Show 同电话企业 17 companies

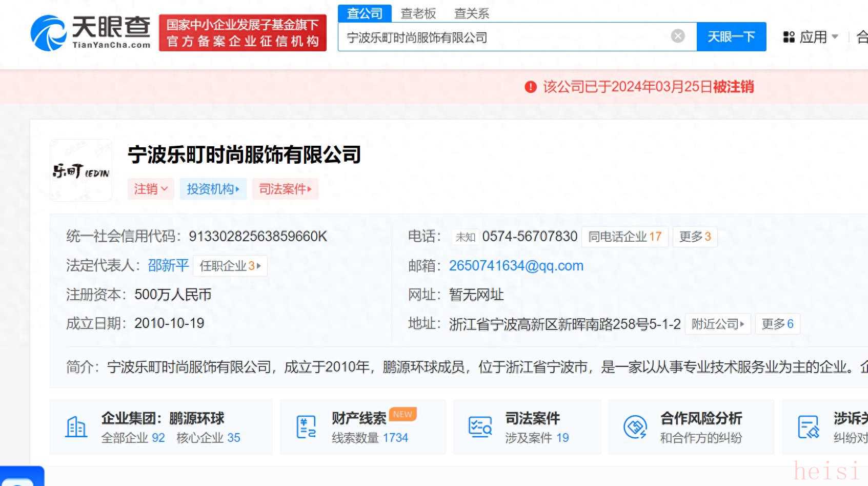click(x=624, y=237)
